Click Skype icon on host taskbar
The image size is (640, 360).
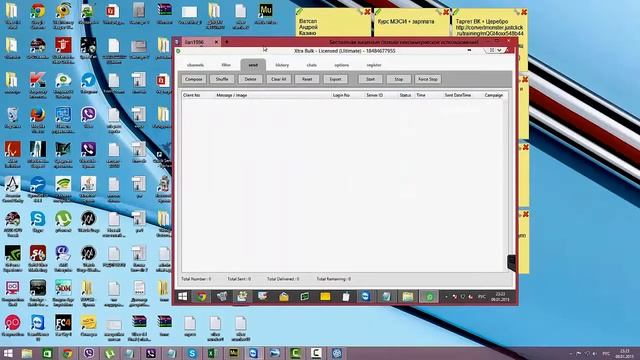192,353
